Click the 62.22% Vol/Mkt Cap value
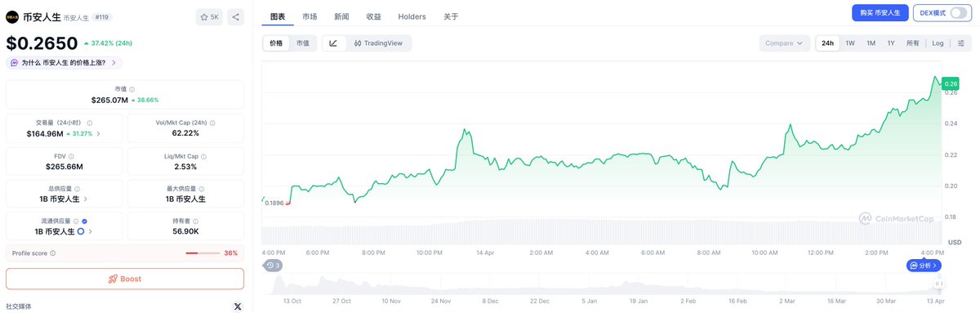The width and height of the screenshot is (980, 313). click(x=185, y=133)
